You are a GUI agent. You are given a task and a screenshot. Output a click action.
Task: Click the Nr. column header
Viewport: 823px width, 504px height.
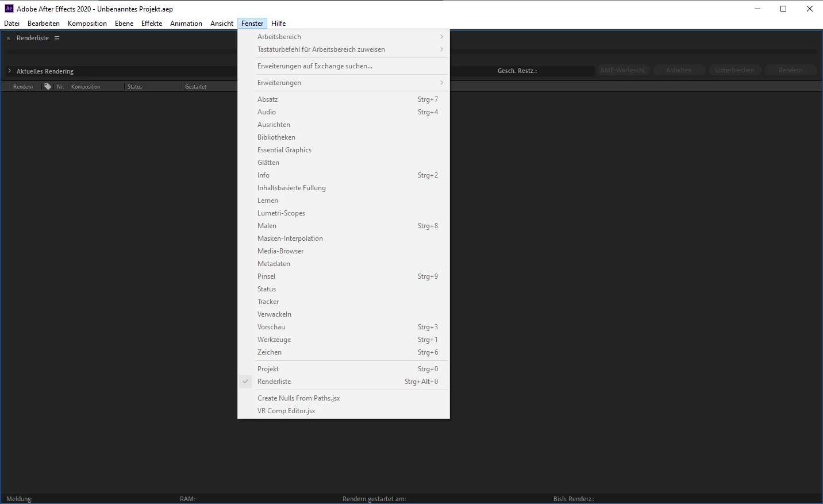coord(60,87)
